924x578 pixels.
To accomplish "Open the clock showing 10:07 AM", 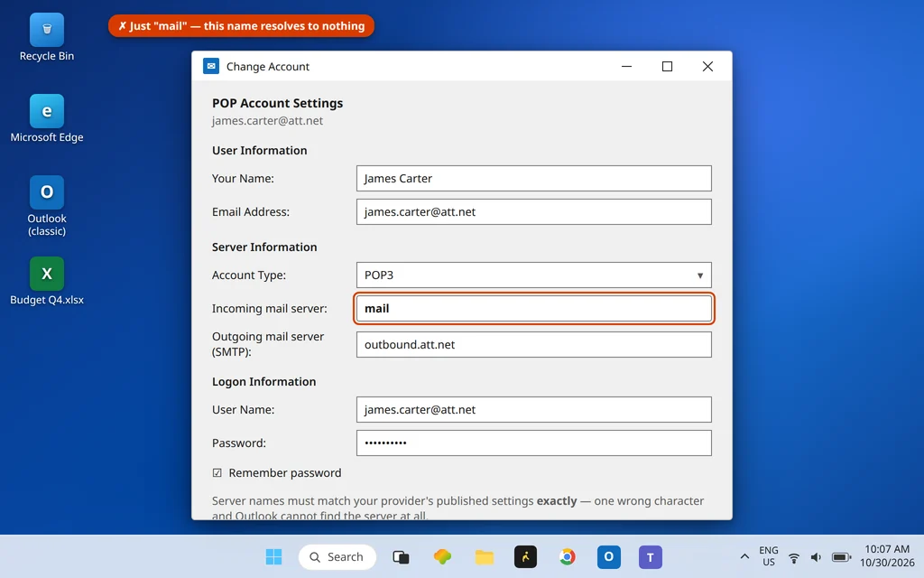I will point(887,556).
